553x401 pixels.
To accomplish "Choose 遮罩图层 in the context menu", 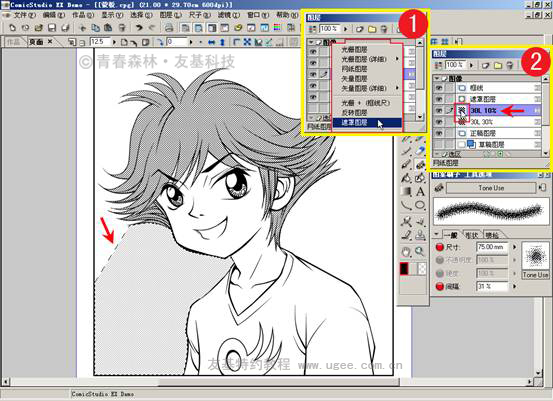I will (x=367, y=122).
